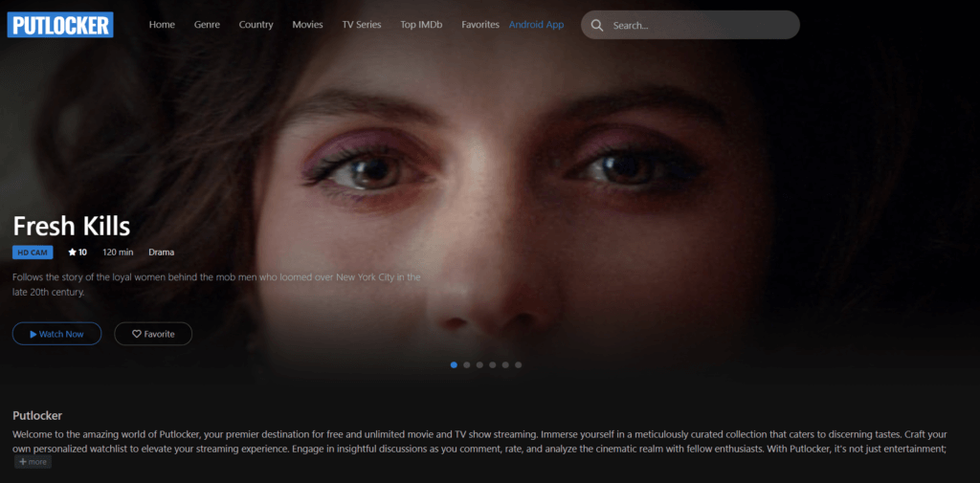Open the Genre dropdown menu
Viewport: 980px width, 483px height.
pos(207,25)
